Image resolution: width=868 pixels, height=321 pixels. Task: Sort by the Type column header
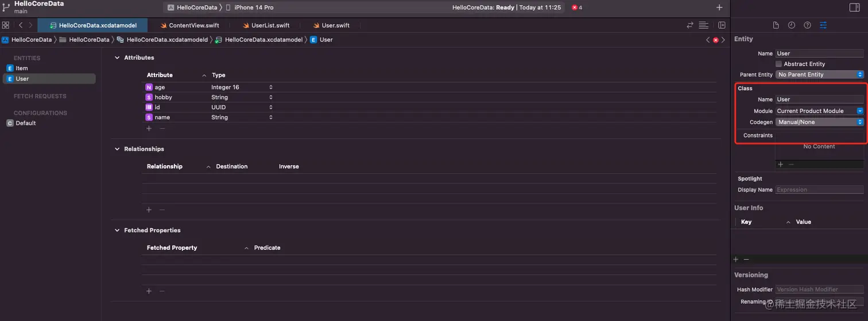(x=218, y=75)
